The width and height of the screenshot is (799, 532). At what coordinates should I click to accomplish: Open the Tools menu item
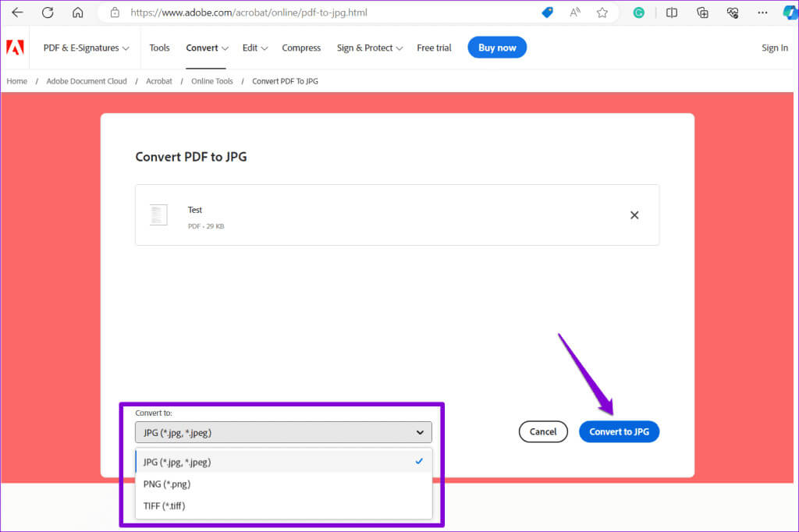coord(159,48)
